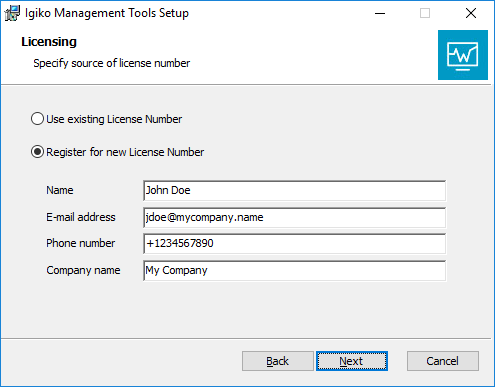
Task: Click the Licensing page heading
Action: coord(49,42)
